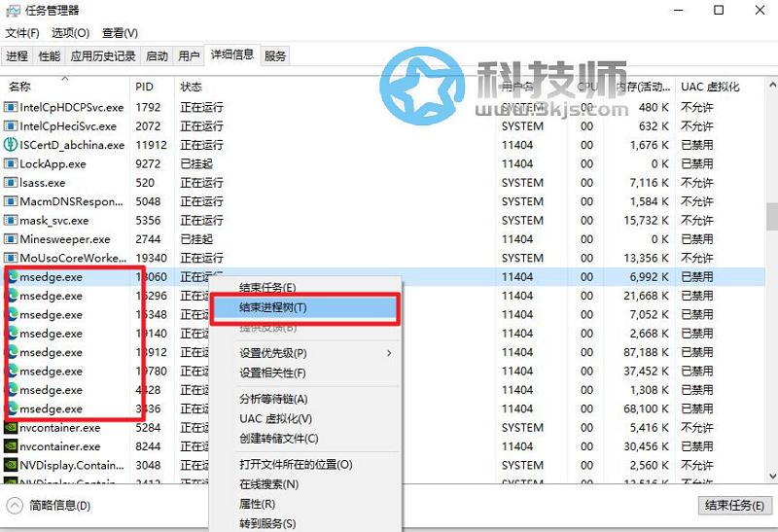Collapse to 简略信息(D) fewer details
Screen dimensions: 778x532
49,506
